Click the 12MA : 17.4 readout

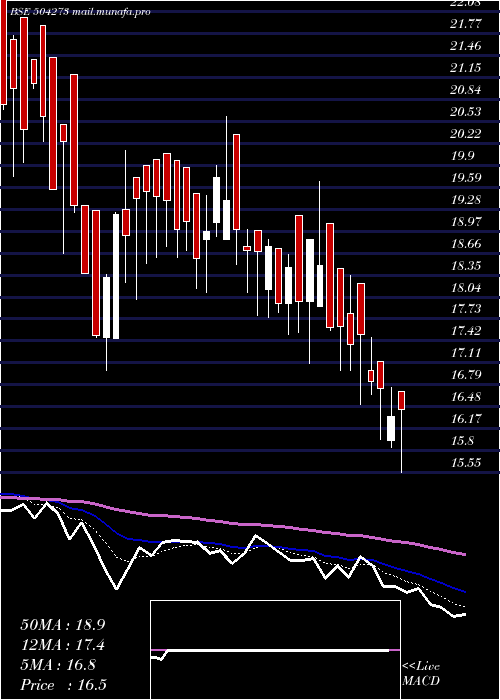click(x=62, y=645)
